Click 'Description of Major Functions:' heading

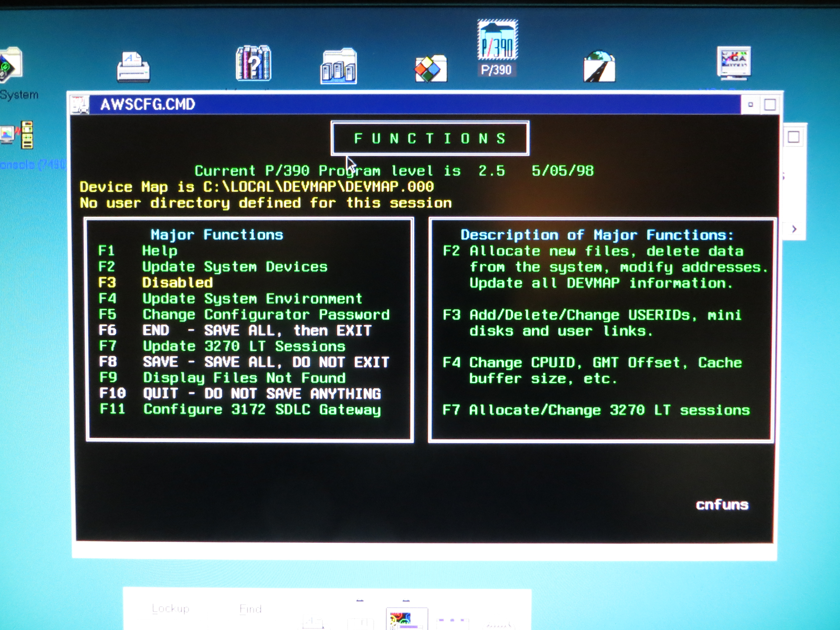point(597,235)
